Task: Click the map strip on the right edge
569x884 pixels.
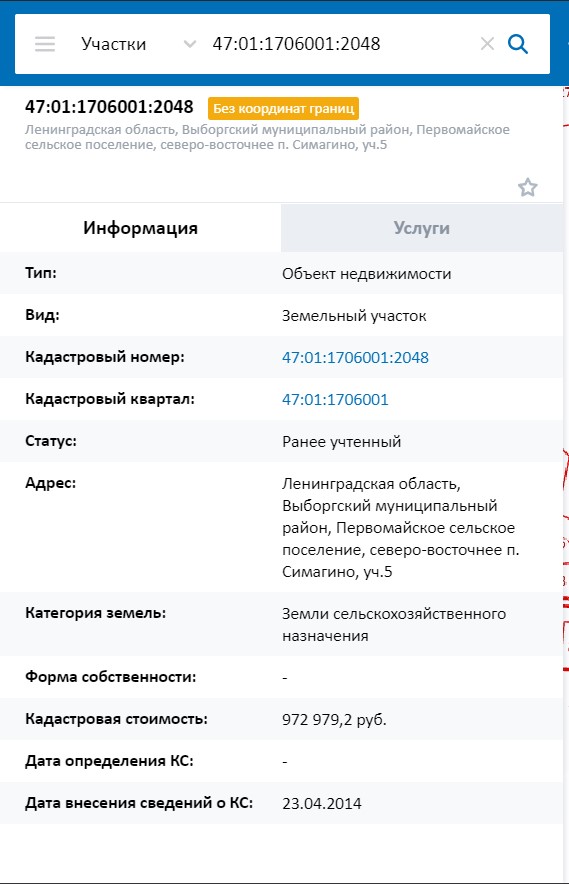Action: (x=566, y=485)
